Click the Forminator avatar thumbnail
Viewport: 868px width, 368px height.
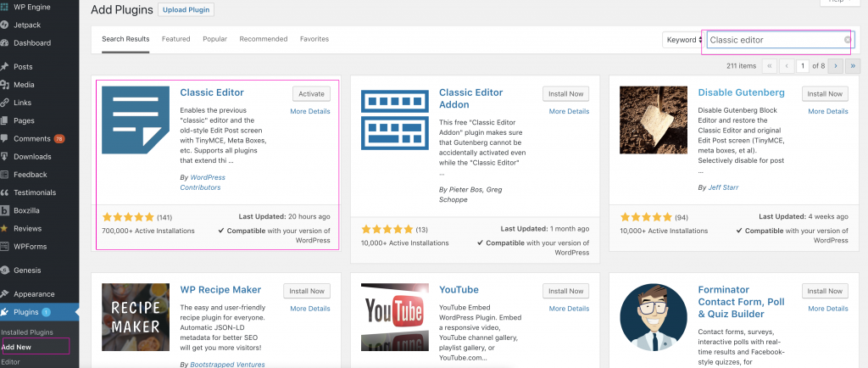pos(654,317)
